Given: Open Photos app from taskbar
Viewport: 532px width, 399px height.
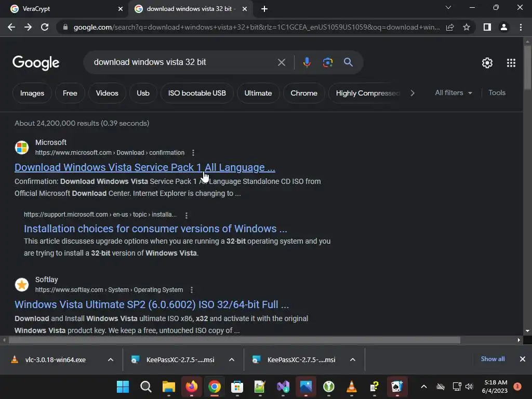Looking at the screenshot, I should (305, 387).
